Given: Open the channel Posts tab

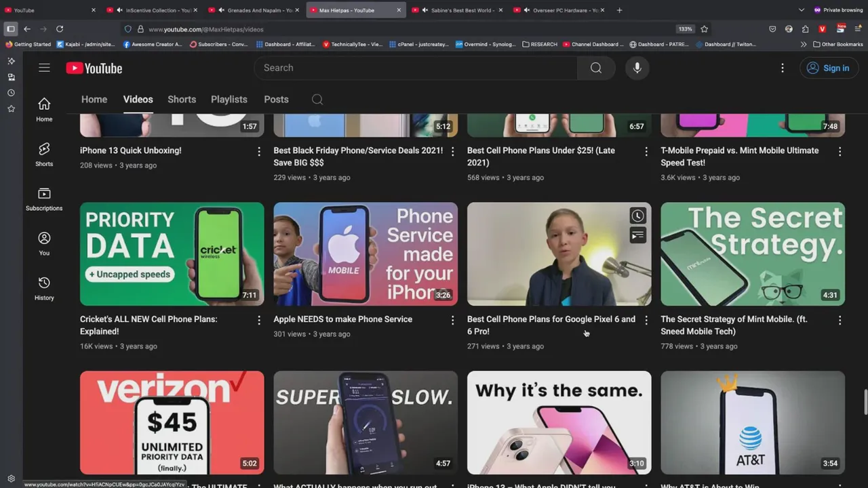Looking at the screenshot, I should pos(276,99).
